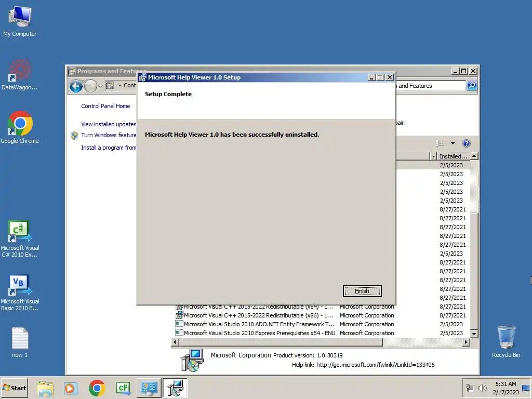Image resolution: width=532 pixels, height=399 pixels.
Task: Click the volume speaker tray icon
Action: [482, 388]
